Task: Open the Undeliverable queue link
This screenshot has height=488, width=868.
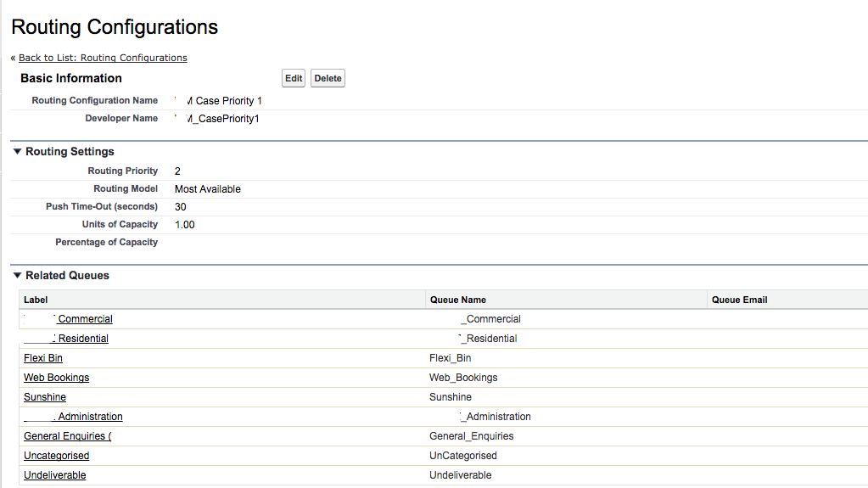Action: click(x=55, y=475)
